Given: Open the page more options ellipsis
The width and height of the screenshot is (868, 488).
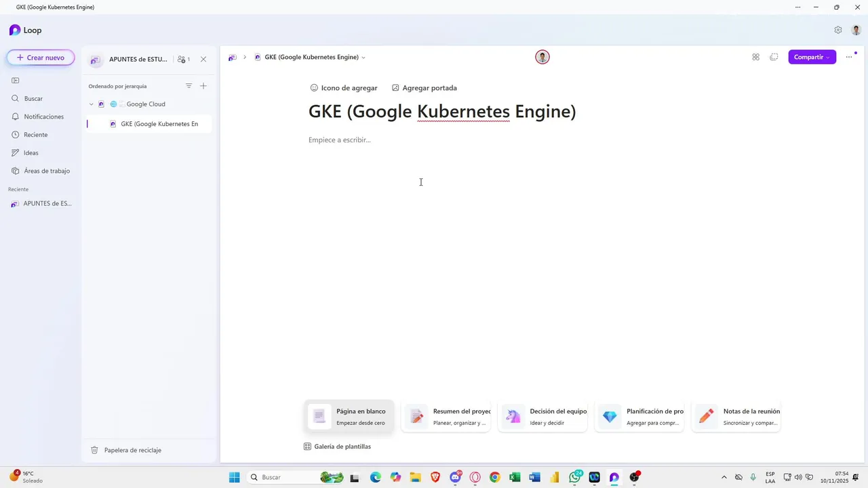Looking at the screenshot, I should click(x=849, y=57).
